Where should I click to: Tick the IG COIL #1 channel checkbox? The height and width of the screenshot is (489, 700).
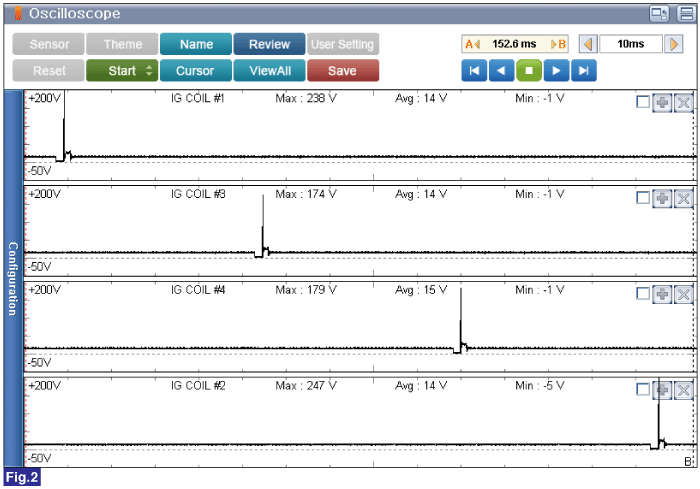pos(643,102)
